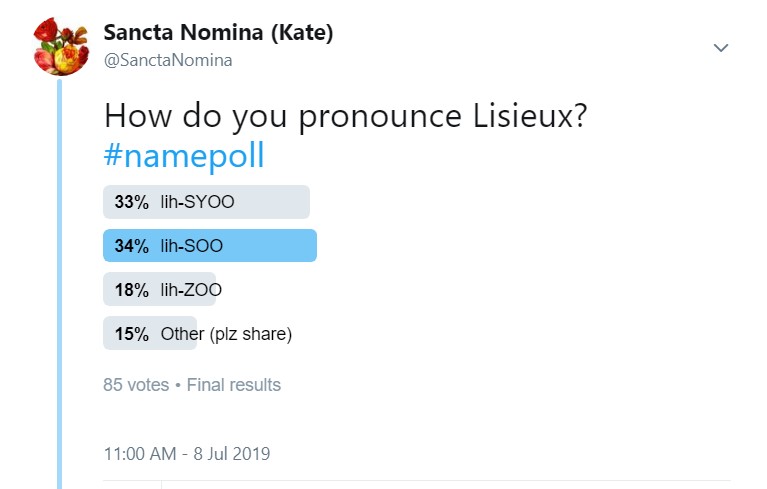
Task: Open the Sancta Nomina (Kate) display name
Action: click(x=218, y=33)
